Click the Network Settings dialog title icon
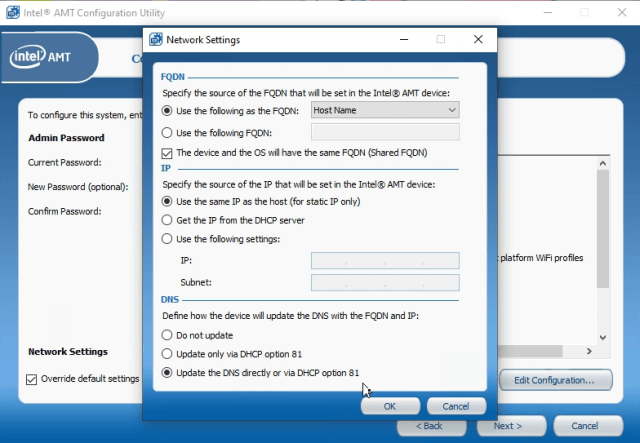This screenshot has height=443, width=640. click(156, 40)
